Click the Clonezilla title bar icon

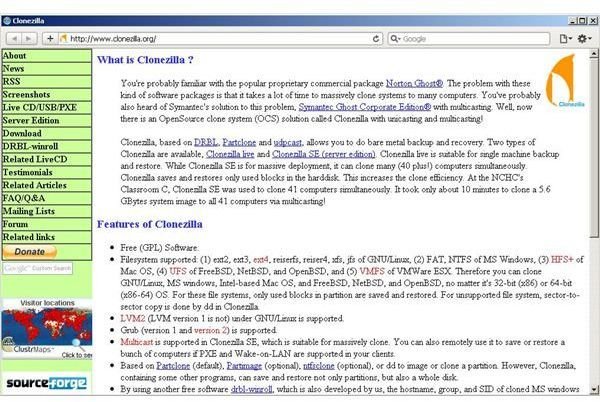coord(7,21)
